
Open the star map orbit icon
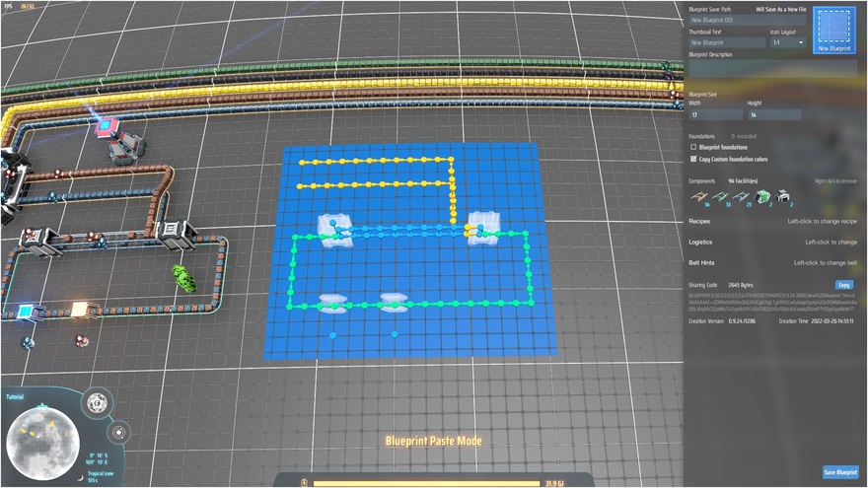(119, 431)
